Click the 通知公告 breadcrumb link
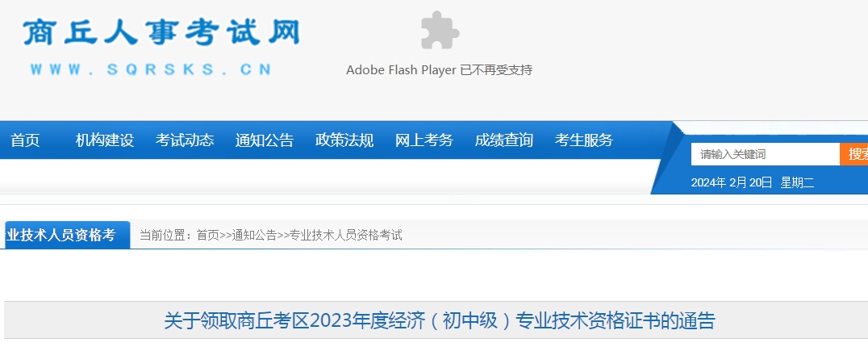This screenshot has width=868, height=347. 254,235
